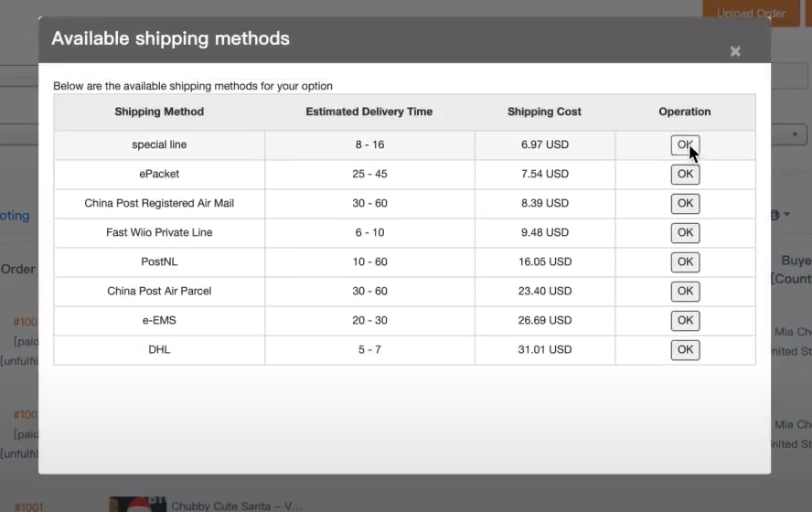The width and height of the screenshot is (812, 512).
Task: Choose OK for special line shipping
Action: pyautogui.click(x=685, y=145)
